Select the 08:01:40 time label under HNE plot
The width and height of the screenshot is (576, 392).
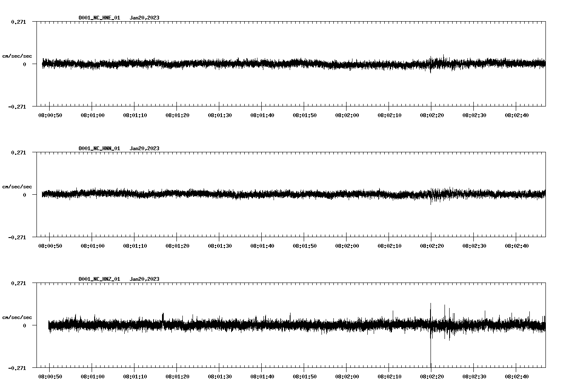click(262, 115)
